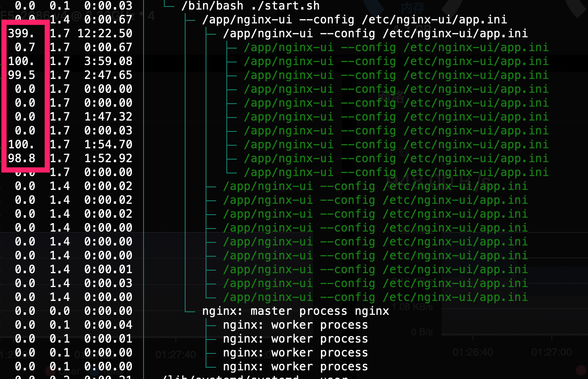Click the 100. CPU value beside 1:54.70

tap(21, 144)
